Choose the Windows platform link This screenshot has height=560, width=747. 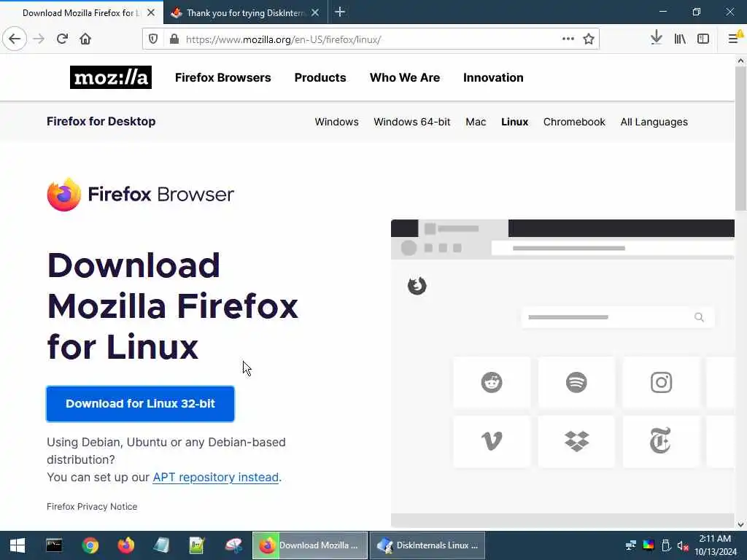click(x=337, y=122)
